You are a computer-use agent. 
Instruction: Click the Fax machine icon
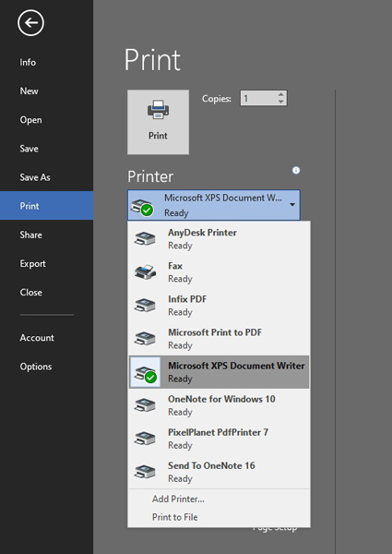145,271
